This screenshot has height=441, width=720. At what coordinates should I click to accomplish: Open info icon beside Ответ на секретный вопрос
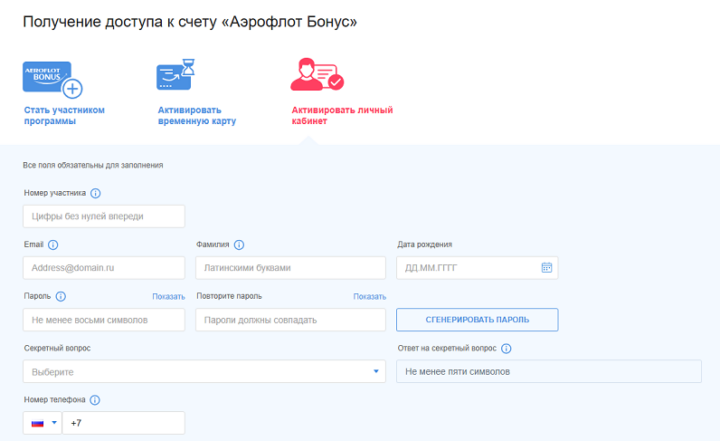[506, 349]
